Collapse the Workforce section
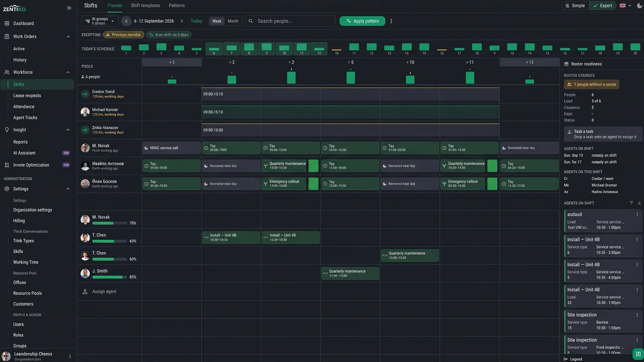The image size is (644, 362). [68, 72]
